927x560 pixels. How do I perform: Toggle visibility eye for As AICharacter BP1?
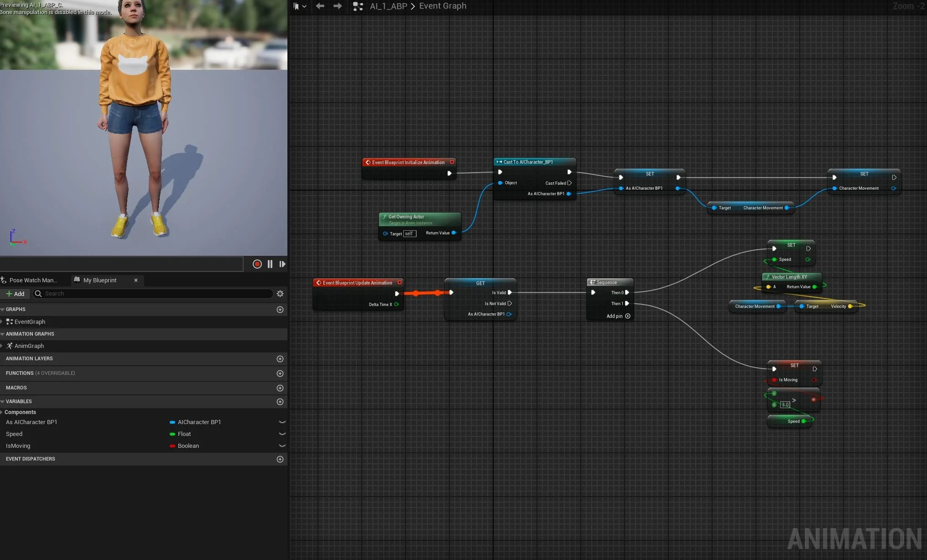point(282,422)
